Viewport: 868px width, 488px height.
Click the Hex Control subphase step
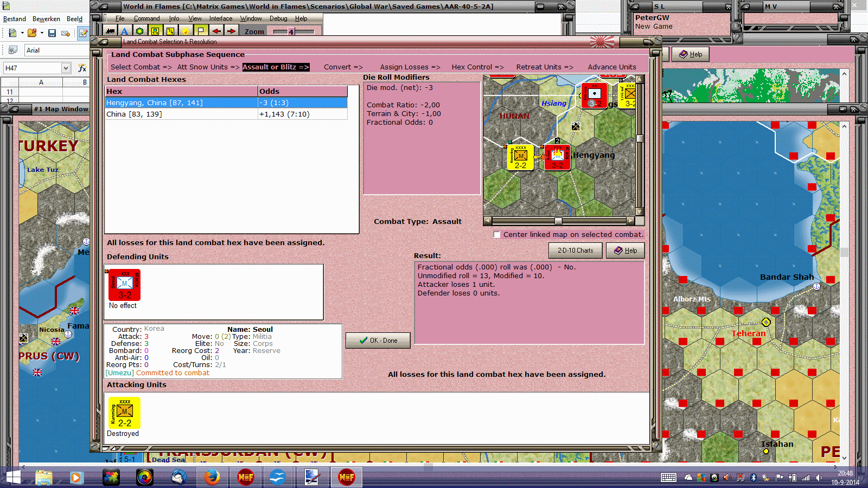[x=477, y=67]
